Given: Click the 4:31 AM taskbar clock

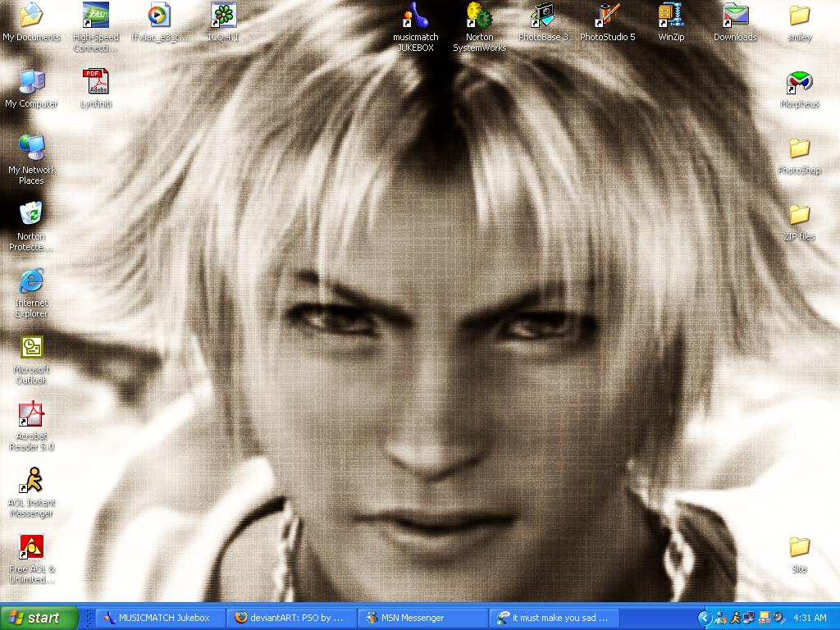Looking at the screenshot, I should [x=810, y=619].
